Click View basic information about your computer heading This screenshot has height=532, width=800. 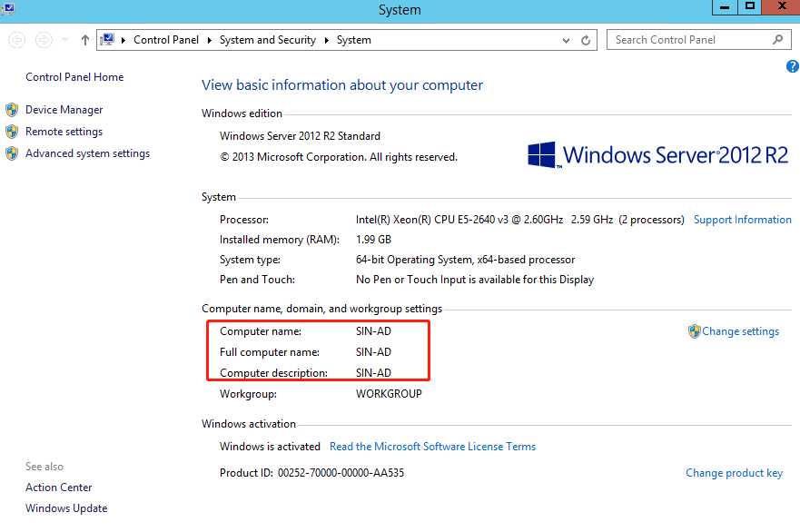pos(342,85)
